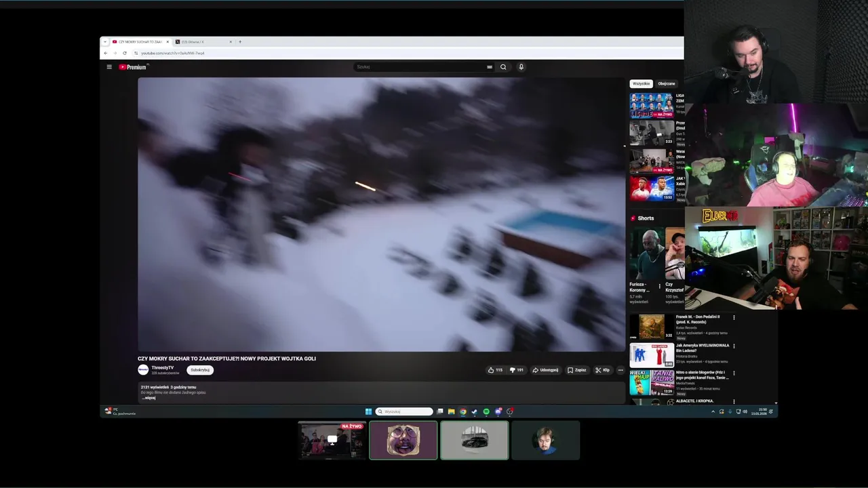This screenshot has width=868, height=488.
Task: Dislike the video with thumbs-down 191
Action: [x=517, y=370]
